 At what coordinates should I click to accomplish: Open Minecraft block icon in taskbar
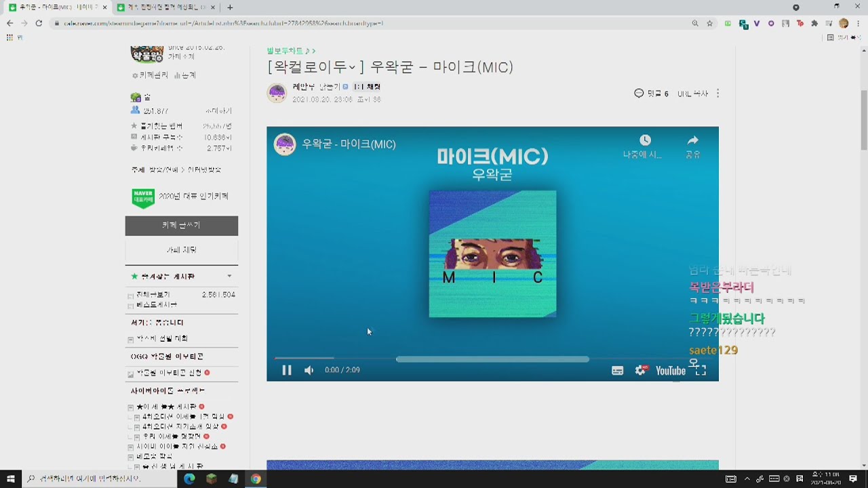pos(212,479)
